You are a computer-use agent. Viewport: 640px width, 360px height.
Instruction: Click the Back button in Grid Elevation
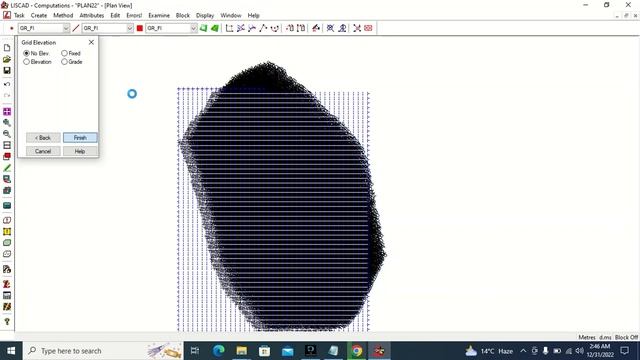pos(43,138)
